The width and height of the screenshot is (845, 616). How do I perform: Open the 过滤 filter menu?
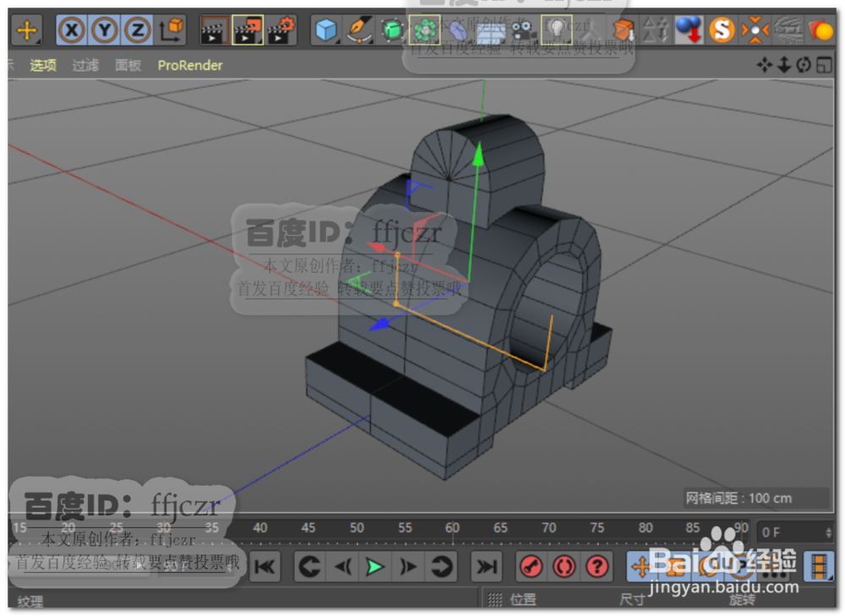85,66
